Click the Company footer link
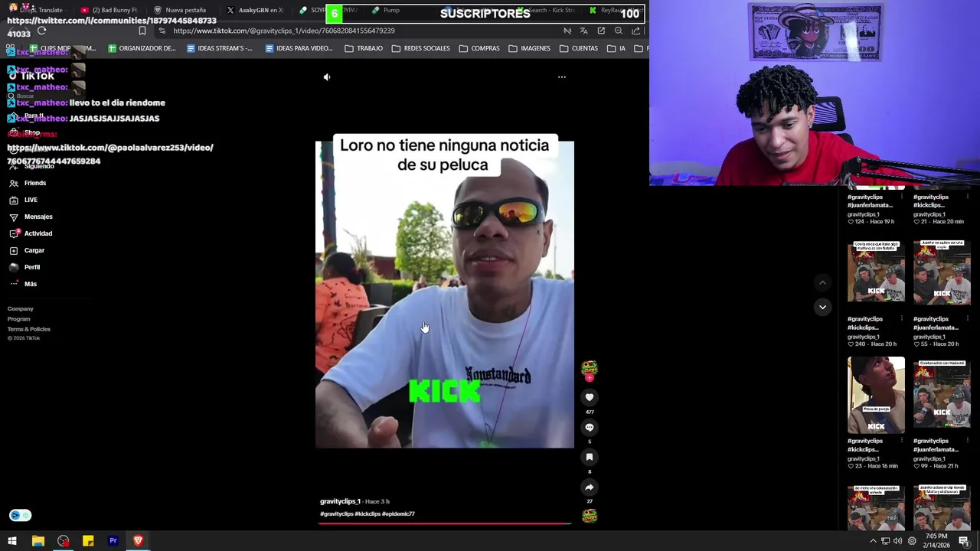 tap(21, 309)
